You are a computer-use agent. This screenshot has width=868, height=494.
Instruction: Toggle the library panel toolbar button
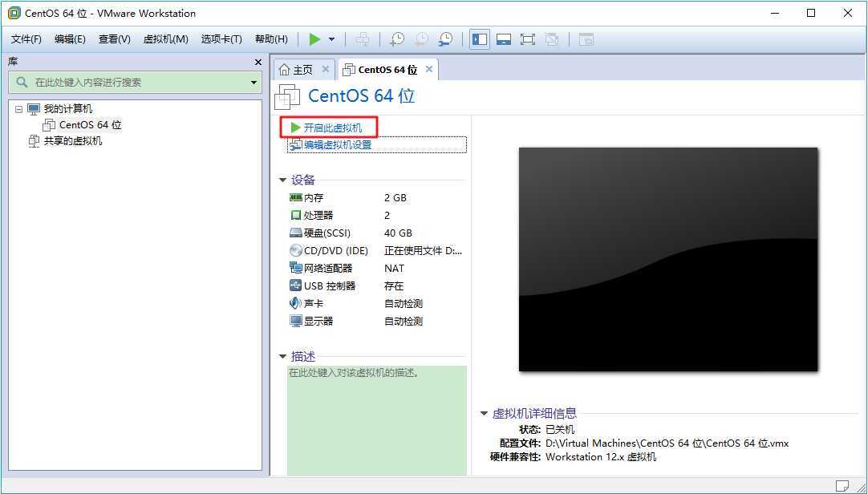point(480,39)
